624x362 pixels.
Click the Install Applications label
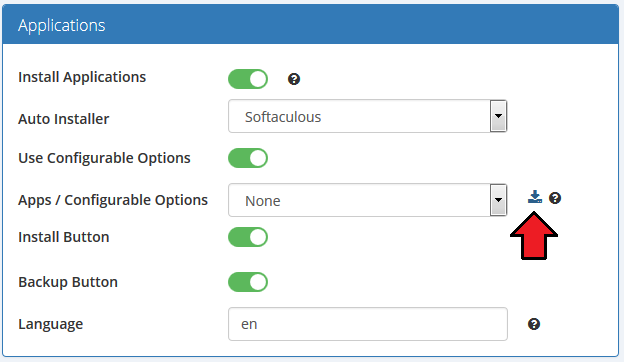tap(82, 77)
